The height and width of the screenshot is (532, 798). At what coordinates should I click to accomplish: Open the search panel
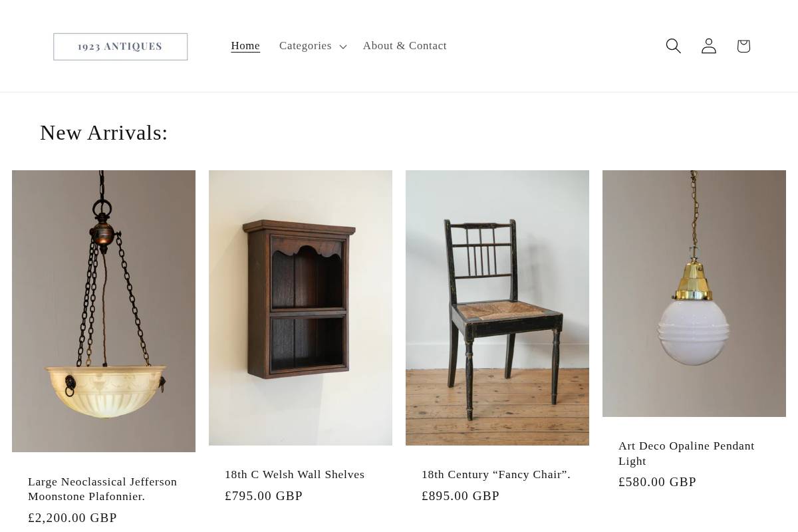pyautogui.click(x=673, y=46)
